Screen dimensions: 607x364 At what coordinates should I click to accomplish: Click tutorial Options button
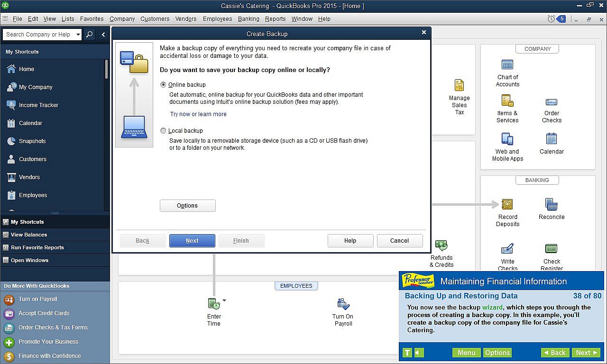click(x=497, y=353)
